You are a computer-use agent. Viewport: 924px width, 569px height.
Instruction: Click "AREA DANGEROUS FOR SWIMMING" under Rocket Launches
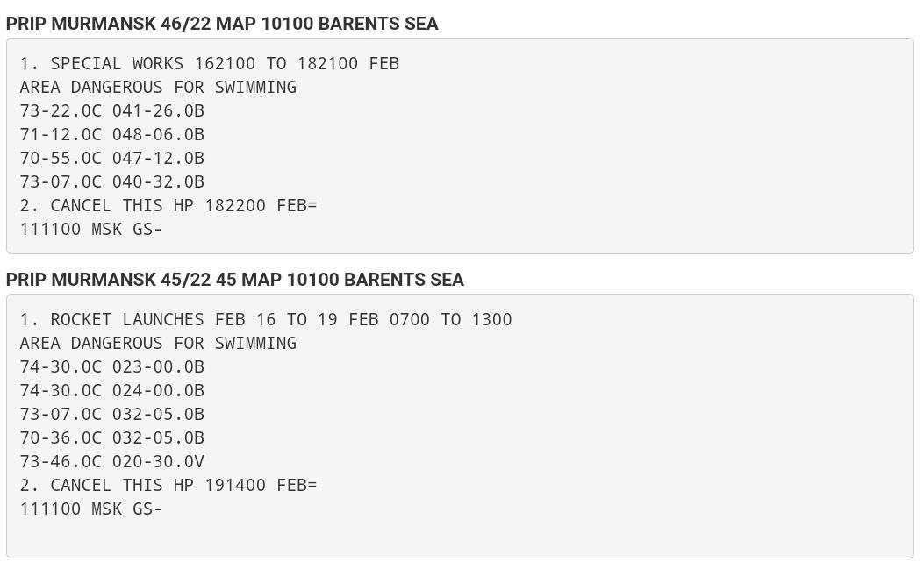coord(158,344)
